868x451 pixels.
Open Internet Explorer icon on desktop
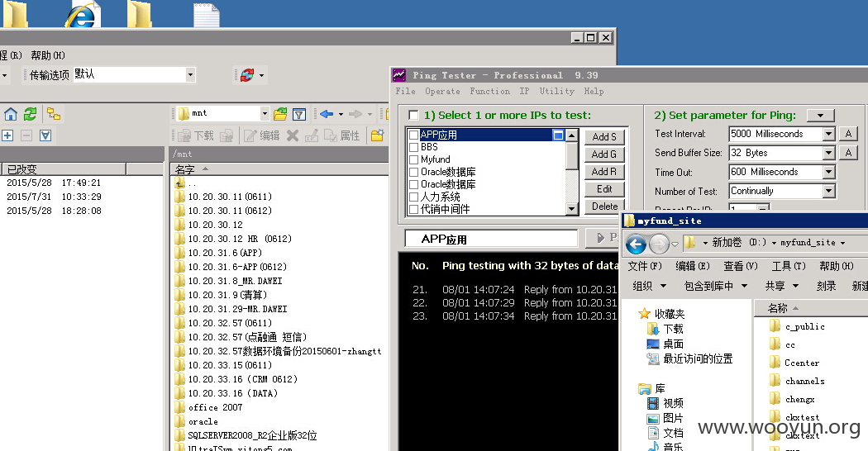coord(81,14)
